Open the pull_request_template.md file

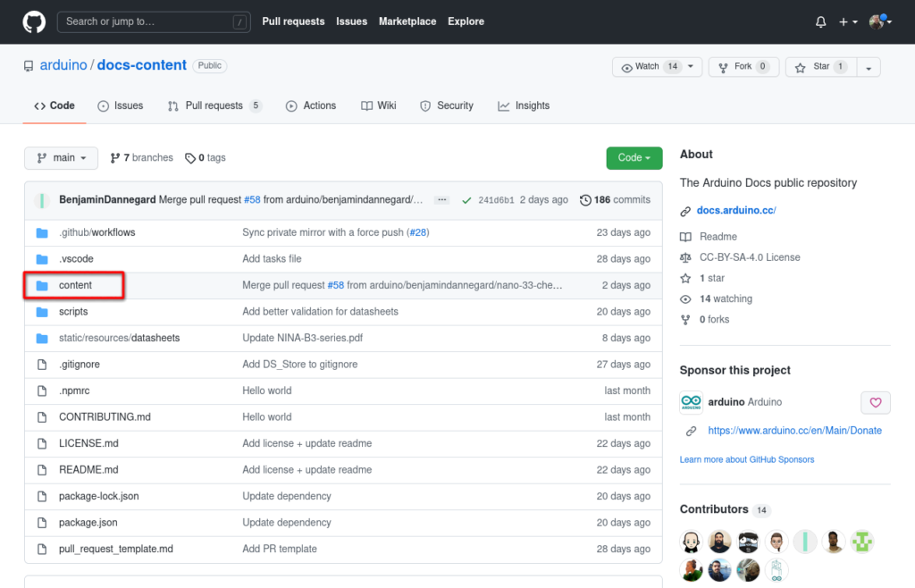[116, 549]
